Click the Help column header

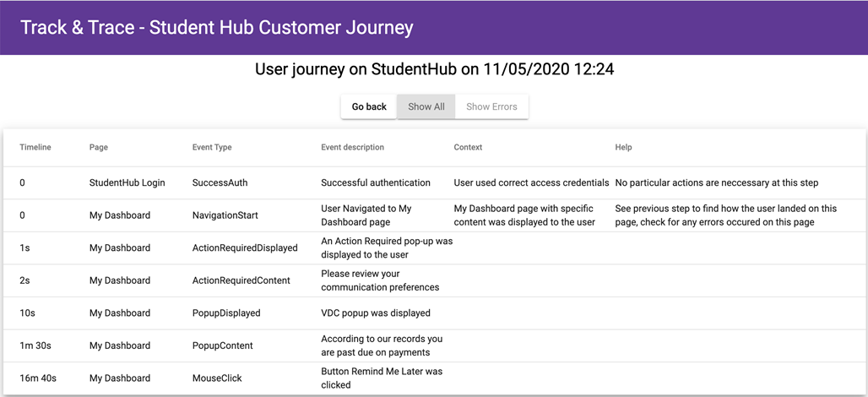pos(623,147)
